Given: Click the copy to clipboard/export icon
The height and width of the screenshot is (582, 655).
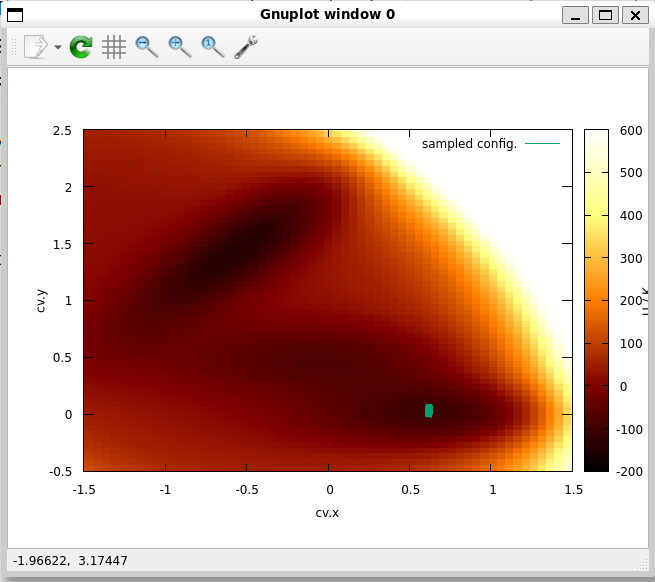Looking at the screenshot, I should [x=36, y=46].
